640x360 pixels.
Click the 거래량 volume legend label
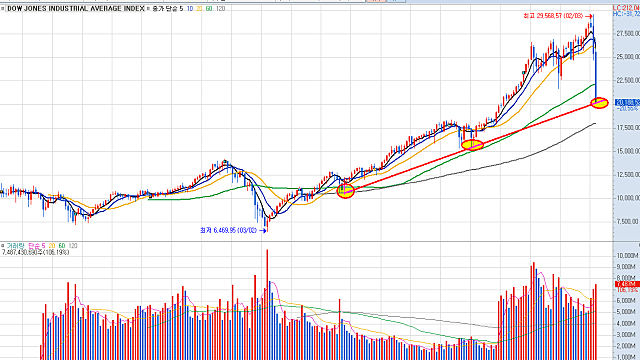click(x=15, y=246)
